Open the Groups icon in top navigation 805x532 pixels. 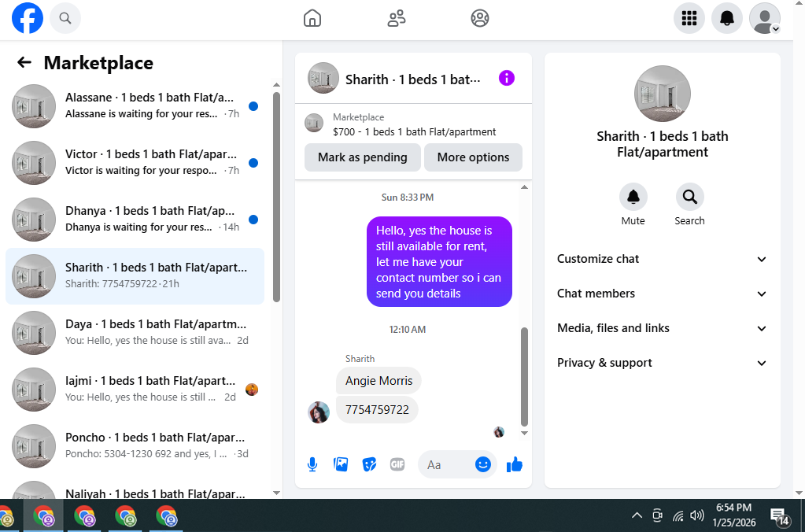[x=479, y=18]
